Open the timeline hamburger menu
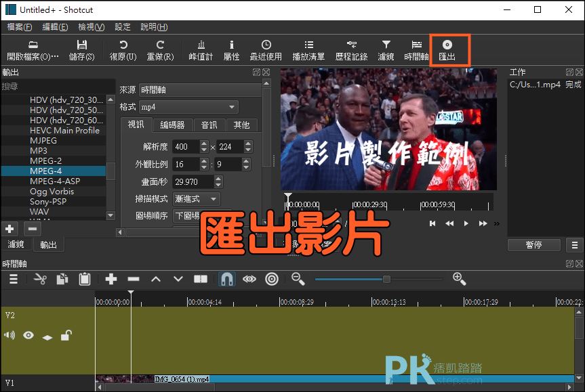 14,279
